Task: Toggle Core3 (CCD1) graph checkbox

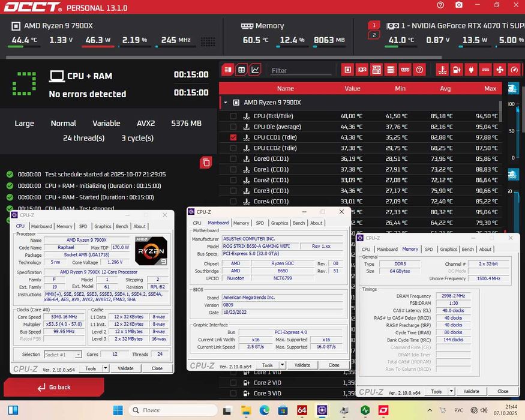Action: pyautogui.click(x=233, y=191)
